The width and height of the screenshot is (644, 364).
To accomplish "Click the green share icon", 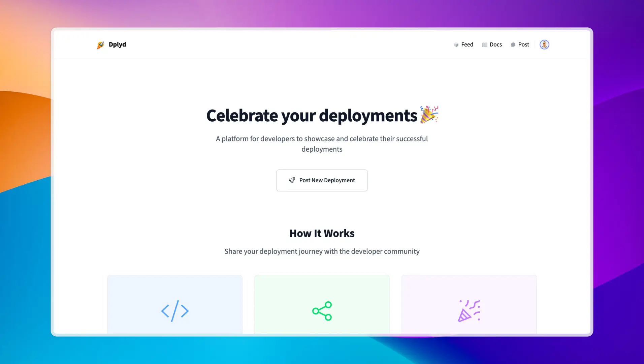I will tap(322, 311).
